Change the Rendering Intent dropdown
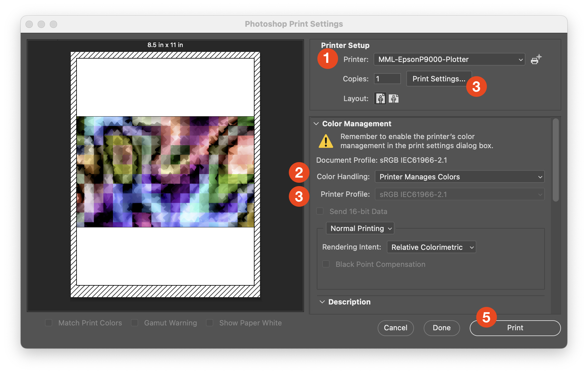The height and width of the screenshot is (374, 588). 431,247
